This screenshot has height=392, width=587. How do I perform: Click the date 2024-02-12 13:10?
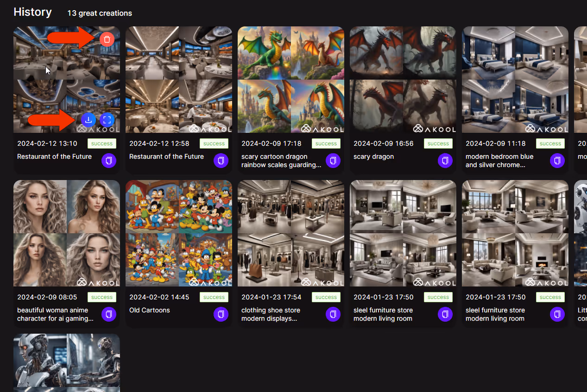click(x=47, y=143)
